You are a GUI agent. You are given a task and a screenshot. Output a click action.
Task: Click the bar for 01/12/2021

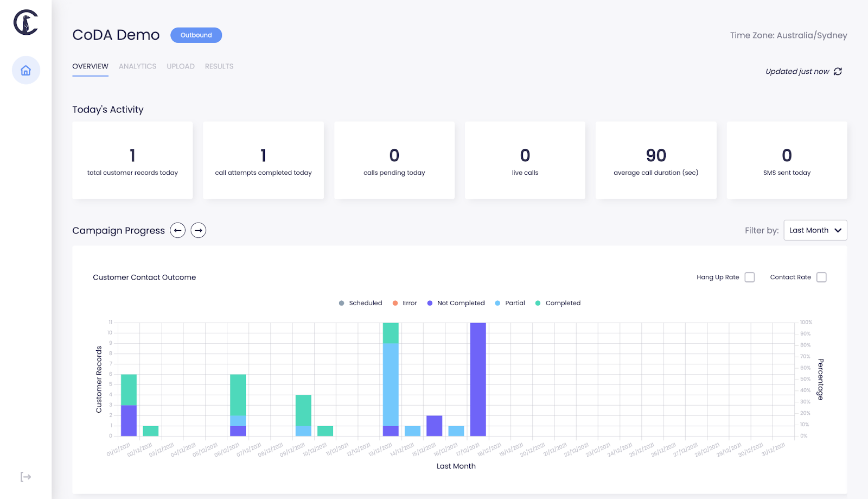click(x=129, y=405)
